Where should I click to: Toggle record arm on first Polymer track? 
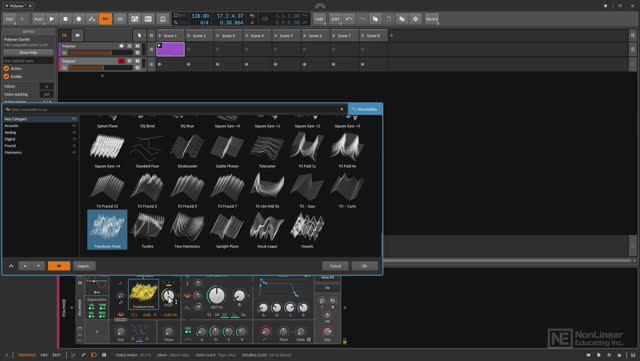(121, 46)
